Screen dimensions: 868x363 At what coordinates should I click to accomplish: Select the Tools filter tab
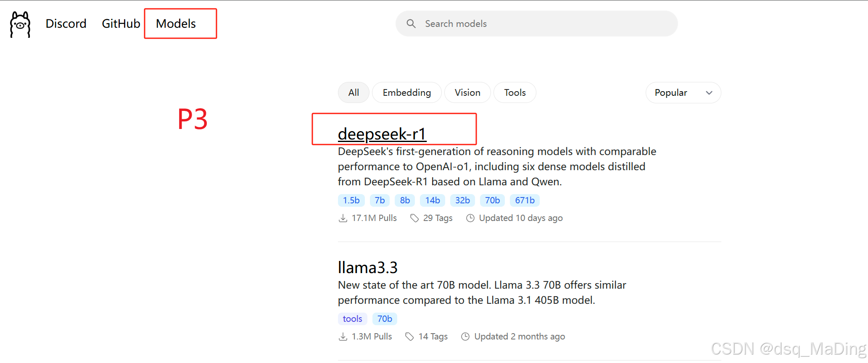click(515, 92)
